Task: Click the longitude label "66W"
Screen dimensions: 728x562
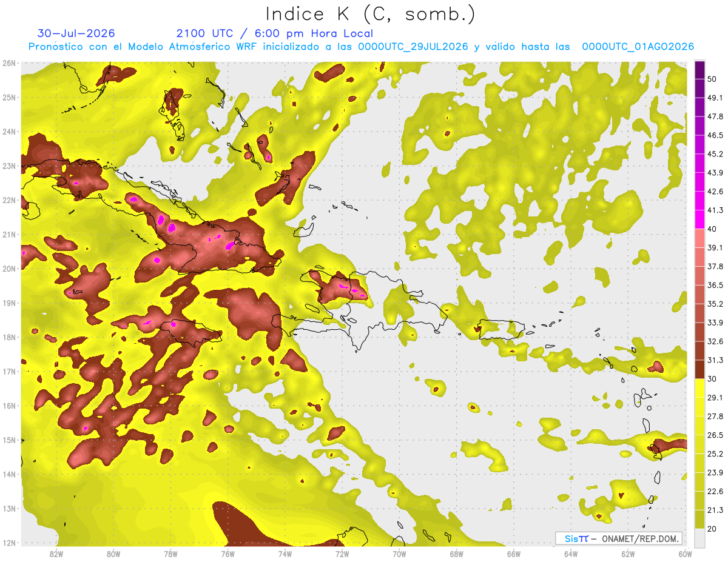Action: [513, 554]
